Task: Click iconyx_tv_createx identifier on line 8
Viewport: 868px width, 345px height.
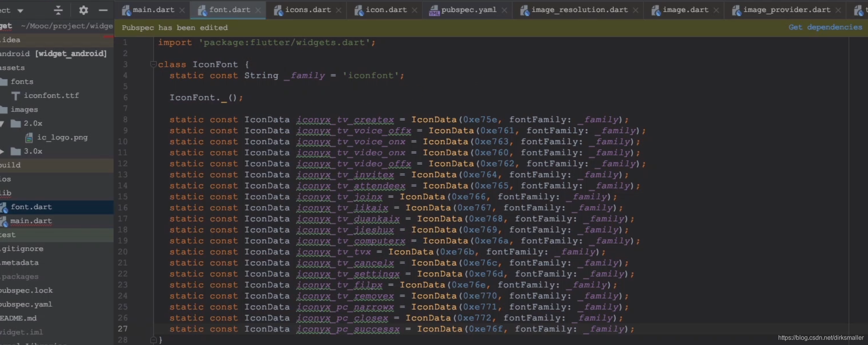Action: point(345,120)
